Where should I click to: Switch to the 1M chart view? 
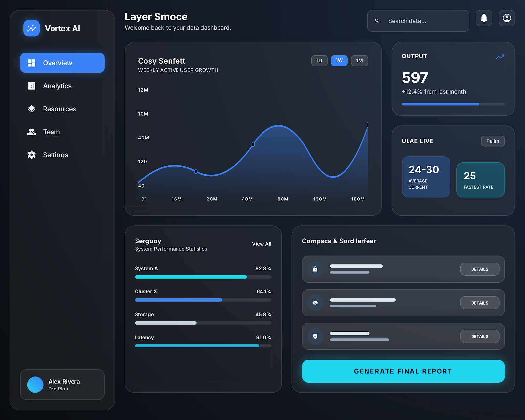359,61
